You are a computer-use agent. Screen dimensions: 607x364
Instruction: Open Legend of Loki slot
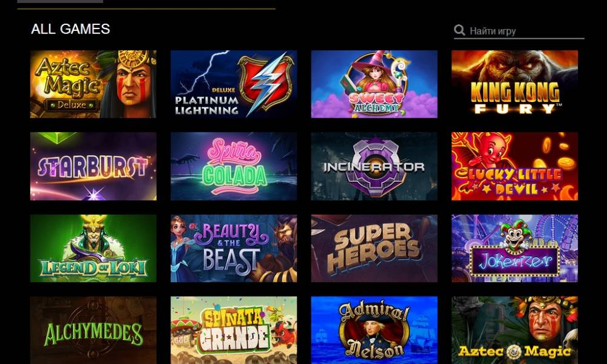[93, 248]
